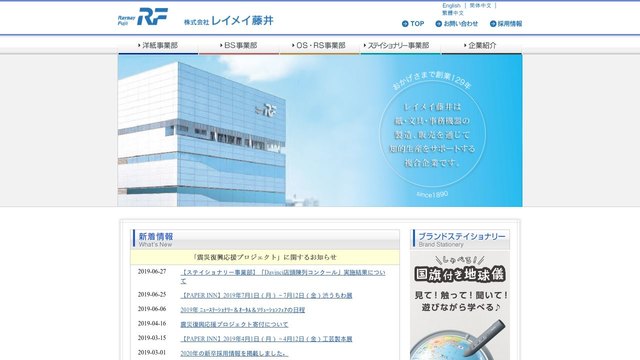
Task: Click the date 2019-04-16
Action: tap(152, 323)
